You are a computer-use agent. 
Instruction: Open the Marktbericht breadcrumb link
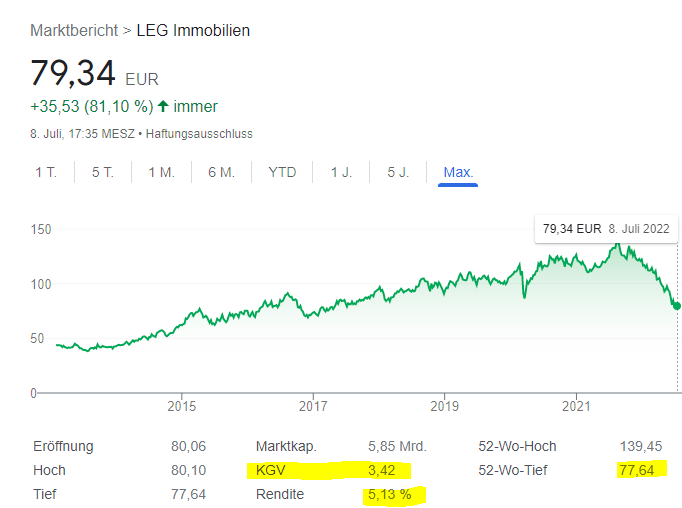[74, 30]
